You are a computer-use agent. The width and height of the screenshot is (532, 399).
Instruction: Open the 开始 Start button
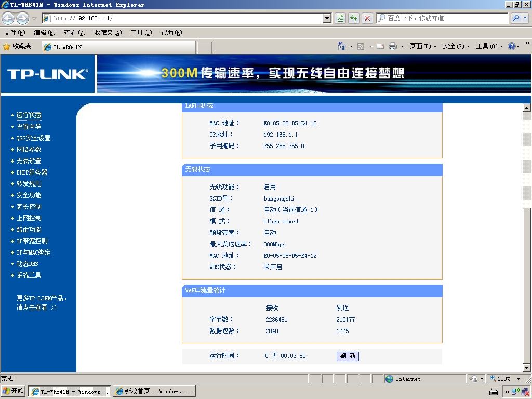pyautogui.click(x=14, y=391)
